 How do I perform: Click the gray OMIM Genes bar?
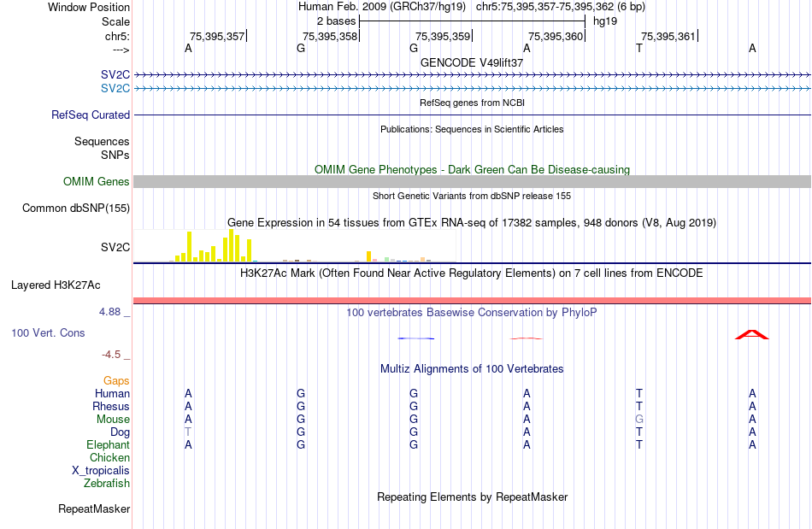472,182
